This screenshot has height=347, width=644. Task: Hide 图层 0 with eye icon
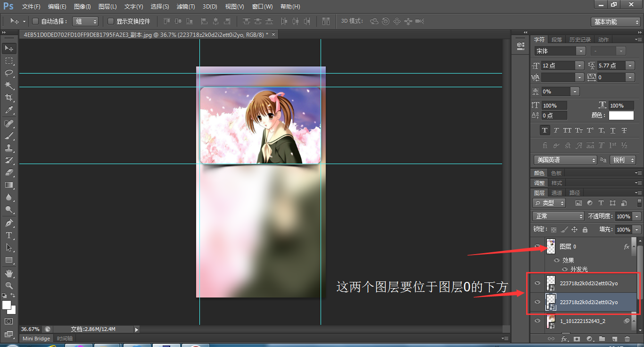tap(537, 246)
